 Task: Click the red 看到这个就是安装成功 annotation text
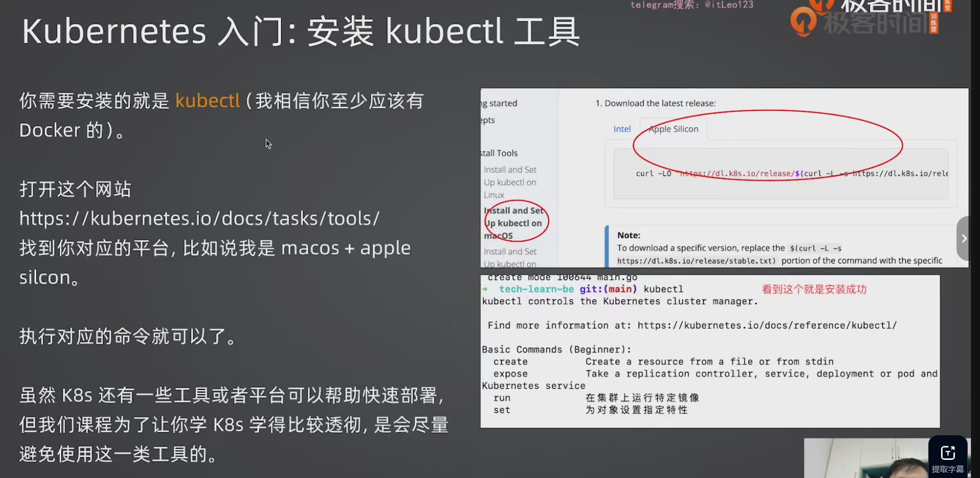point(814,290)
